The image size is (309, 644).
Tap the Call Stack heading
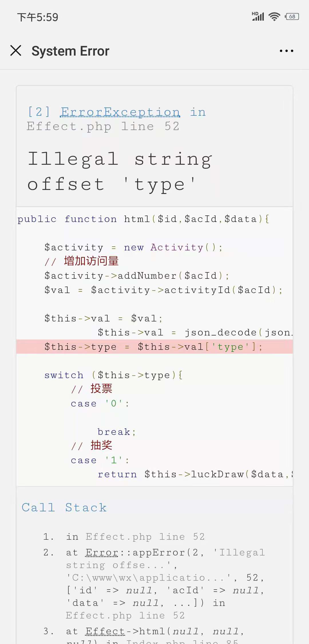pyautogui.click(x=64, y=508)
